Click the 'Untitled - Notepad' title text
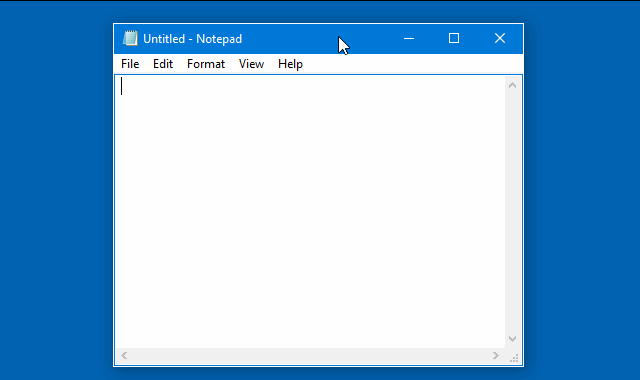Screen dimensions: 640x380 click(192, 39)
